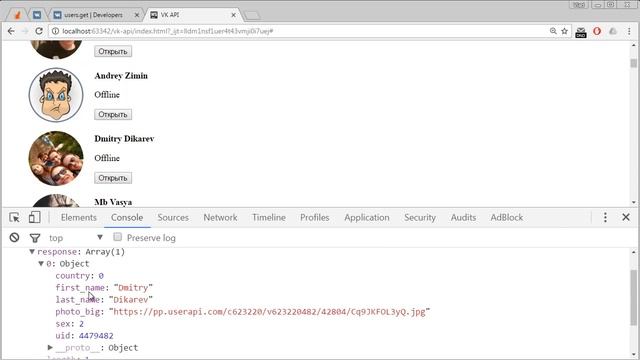This screenshot has height=360, width=640.
Task: Click the page vertical scrollbar thumb
Action: (x=633, y=63)
